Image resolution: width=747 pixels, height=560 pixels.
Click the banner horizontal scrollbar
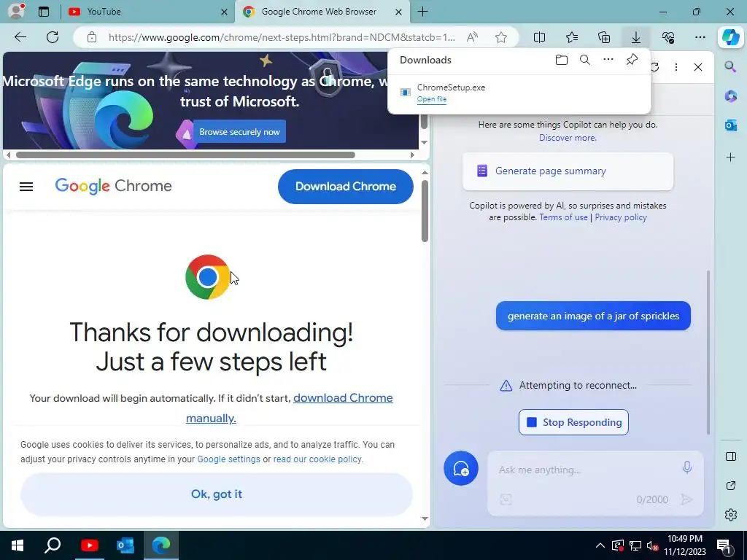pyautogui.click(x=185, y=155)
